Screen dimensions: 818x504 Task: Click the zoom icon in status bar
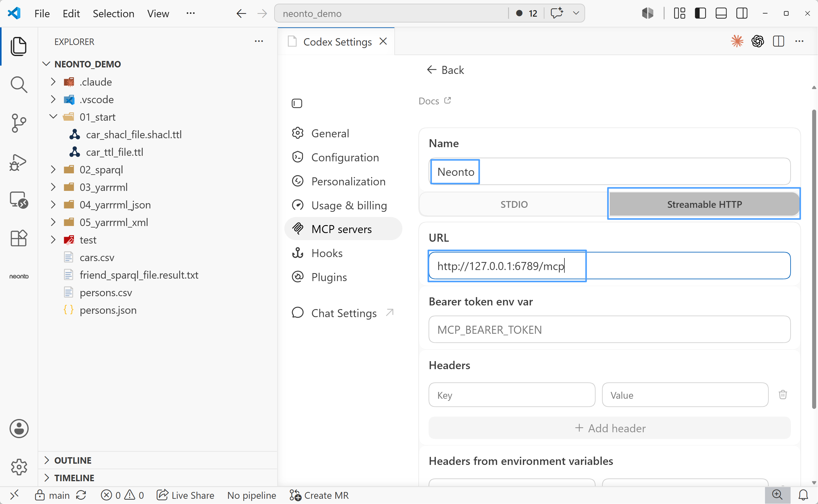point(777,495)
